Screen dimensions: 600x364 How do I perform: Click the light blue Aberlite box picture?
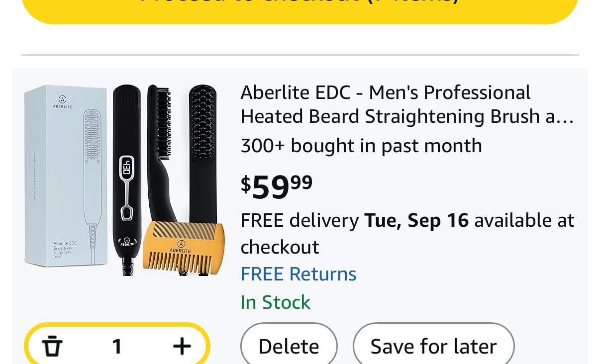66,176
